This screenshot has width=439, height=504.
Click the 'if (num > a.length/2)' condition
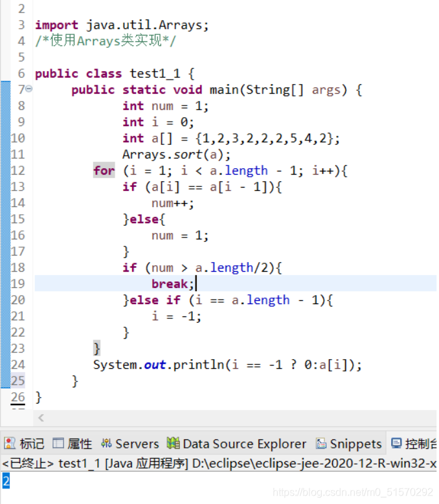[x=202, y=268]
